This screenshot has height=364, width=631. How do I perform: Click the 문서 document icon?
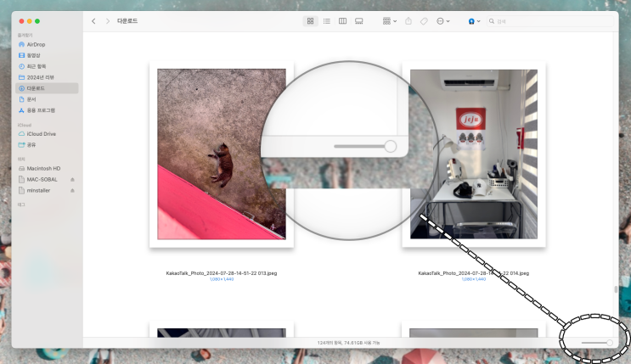click(x=22, y=99)
